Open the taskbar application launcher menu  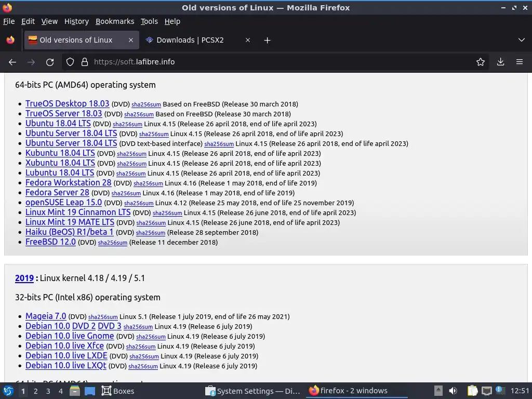[8, 391]
